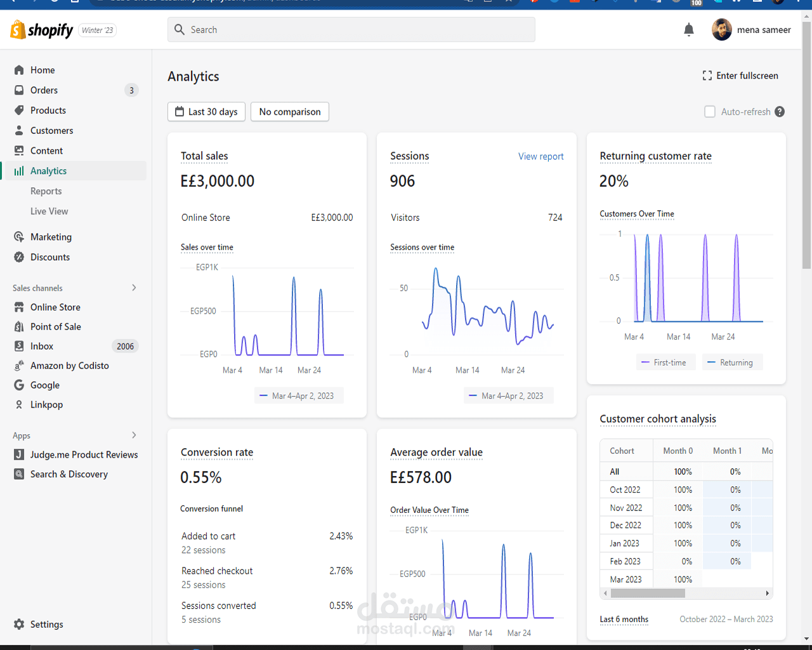This screenshot has width=812, height=650.
Task: Click the Settings gear icon
Action: [19, 624]
